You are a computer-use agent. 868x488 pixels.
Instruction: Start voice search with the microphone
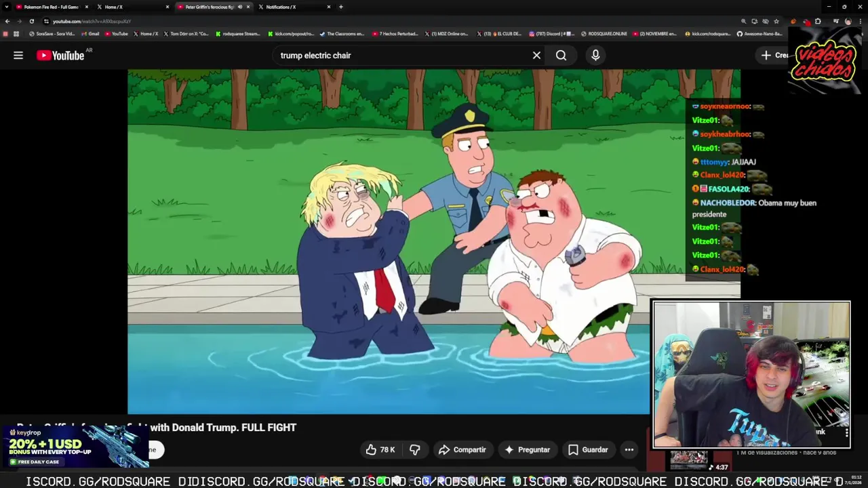[x=595, y=56]
